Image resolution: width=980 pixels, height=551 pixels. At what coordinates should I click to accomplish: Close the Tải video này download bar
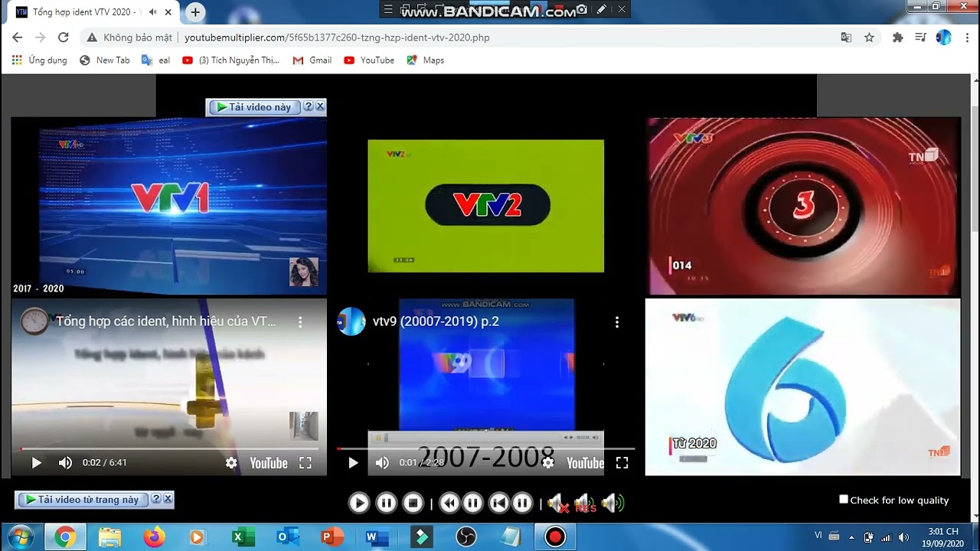pyautogui.click(x=320, y=106)
